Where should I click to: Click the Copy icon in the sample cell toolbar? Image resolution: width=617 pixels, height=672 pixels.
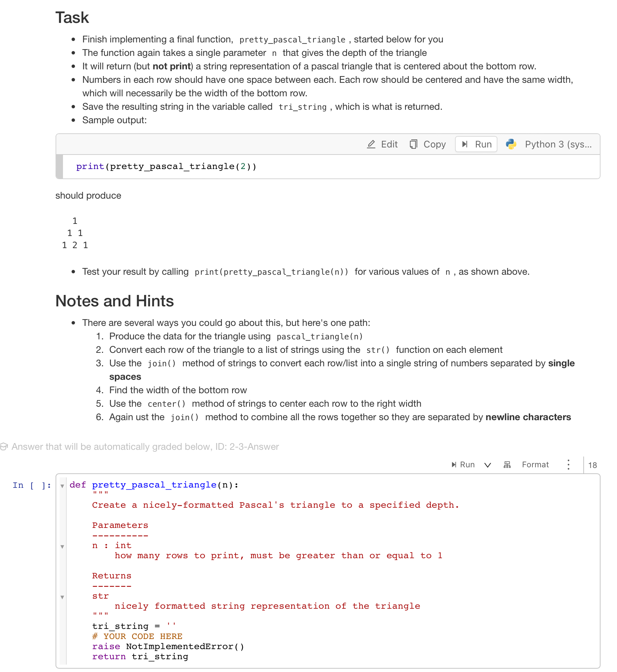(x=414, y=144)
